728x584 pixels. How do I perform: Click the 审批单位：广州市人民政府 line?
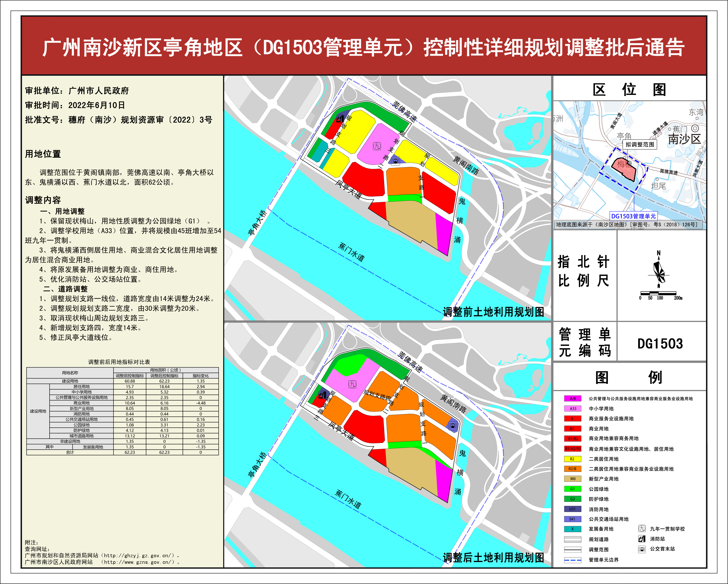point(77,91)
